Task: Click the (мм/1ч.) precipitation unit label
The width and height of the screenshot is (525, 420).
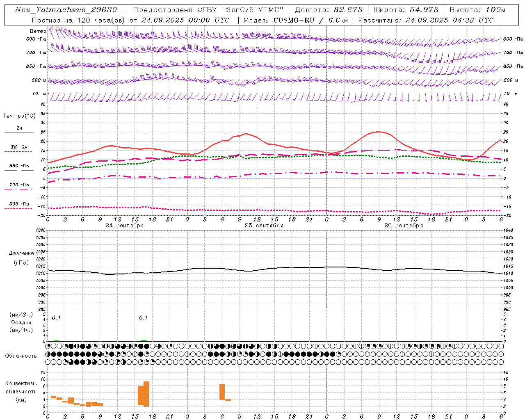Action: pos(21,330)
